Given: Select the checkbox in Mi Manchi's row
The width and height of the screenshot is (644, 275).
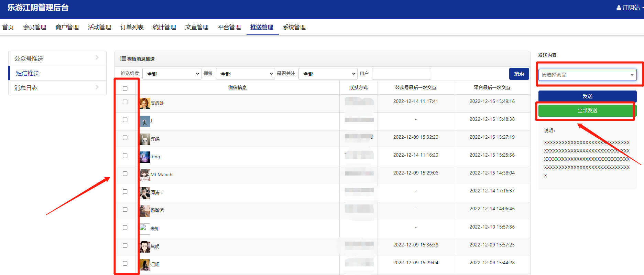Looking at the screenshot, I should (125, 174).
